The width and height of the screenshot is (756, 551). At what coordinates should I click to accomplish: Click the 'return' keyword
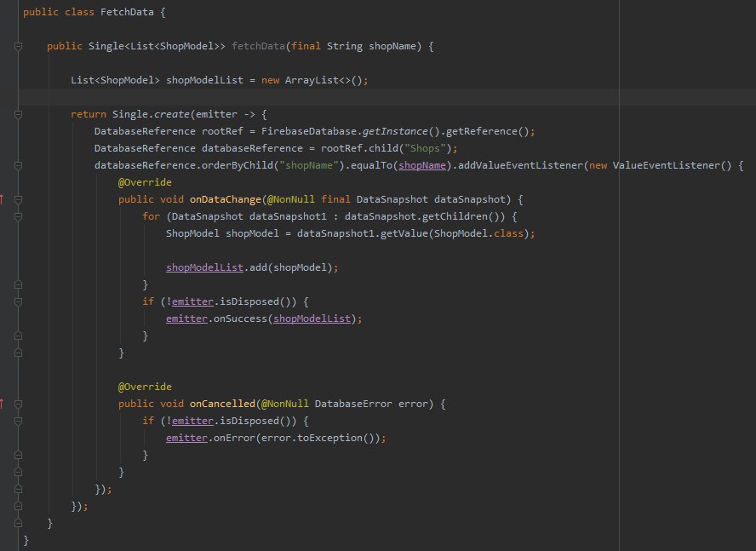click(89, 114)
